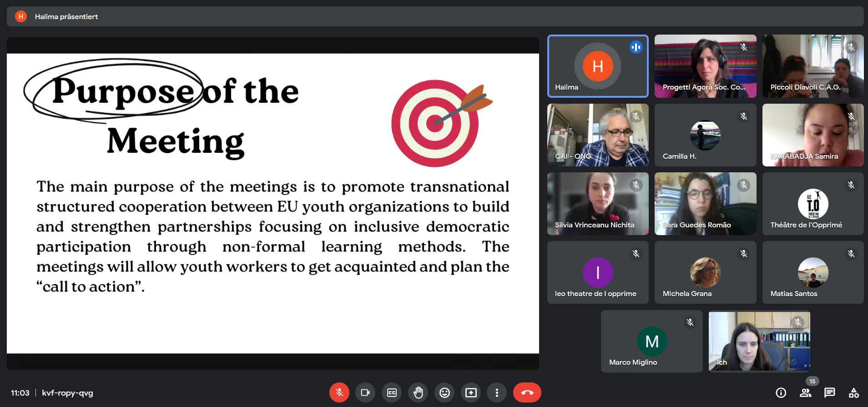
Task: Click Matias Santos profile photo
Action: point(813,272)
